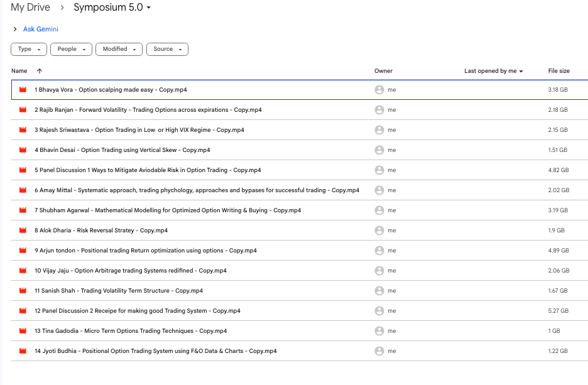Click the 4.82 GB file size value

[558, 170]
